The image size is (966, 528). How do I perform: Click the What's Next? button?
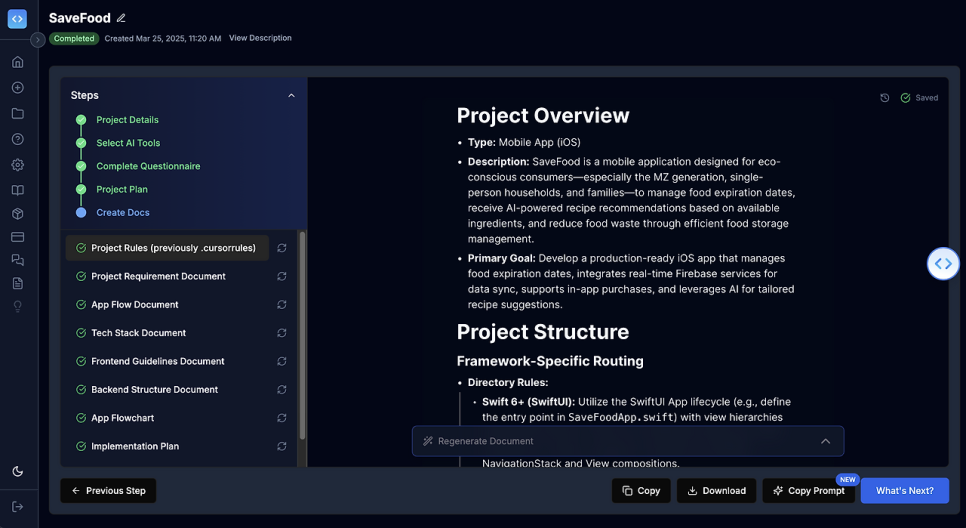tap(904, 490)
